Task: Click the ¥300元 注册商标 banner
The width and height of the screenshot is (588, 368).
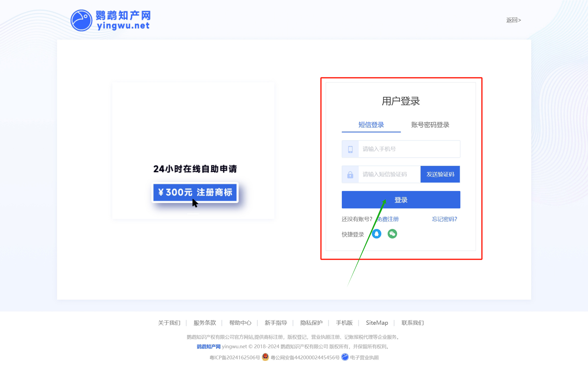Action: (195, 192)
